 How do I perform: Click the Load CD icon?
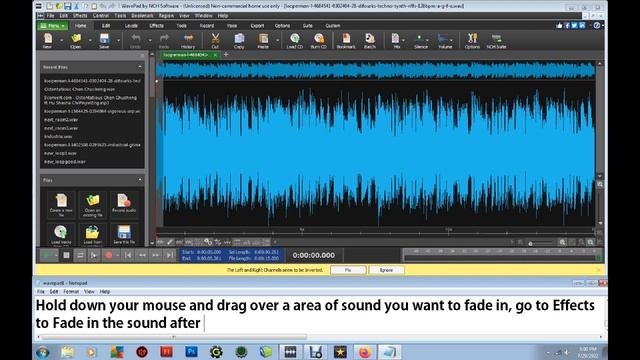tap(295, 41)
